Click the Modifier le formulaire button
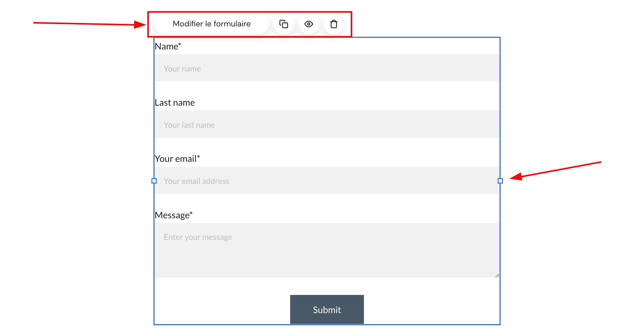The width and height of the screenshot is (644, 333). tap(211, 24)
